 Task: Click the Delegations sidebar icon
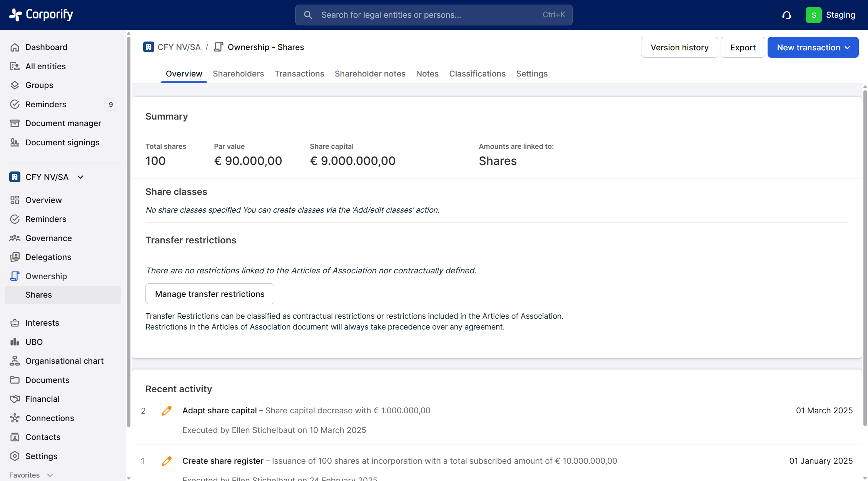point(15,257)
